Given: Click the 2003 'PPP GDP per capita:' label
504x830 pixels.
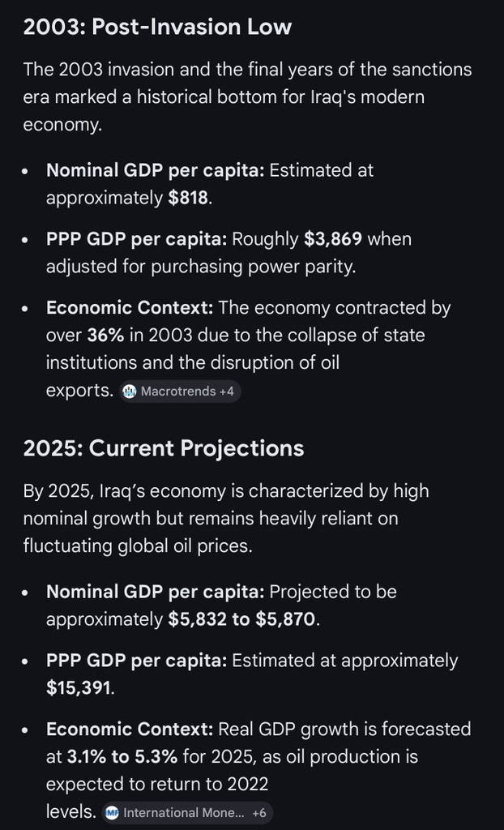Looking at the screenshot, I should point(136,239).
